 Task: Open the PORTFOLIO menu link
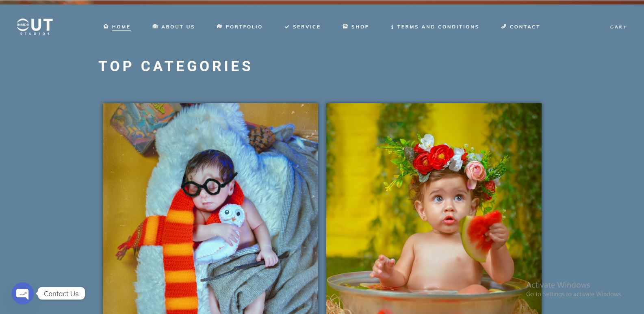pos(244,27)
